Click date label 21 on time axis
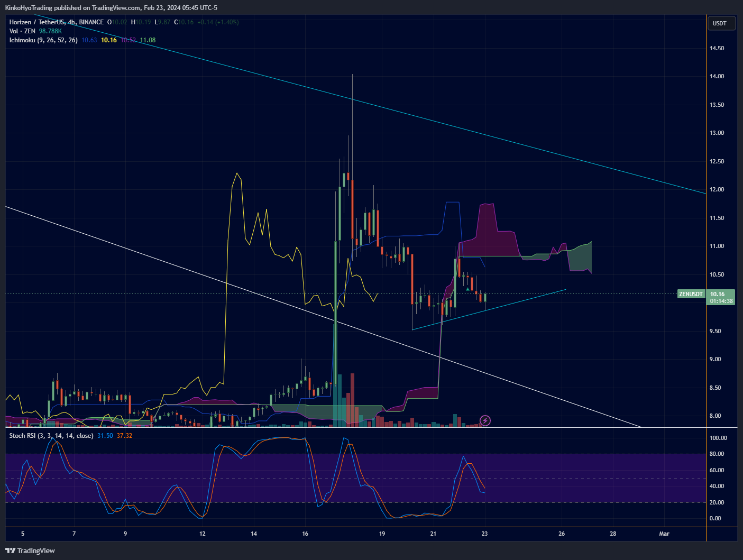 (433, 534)
